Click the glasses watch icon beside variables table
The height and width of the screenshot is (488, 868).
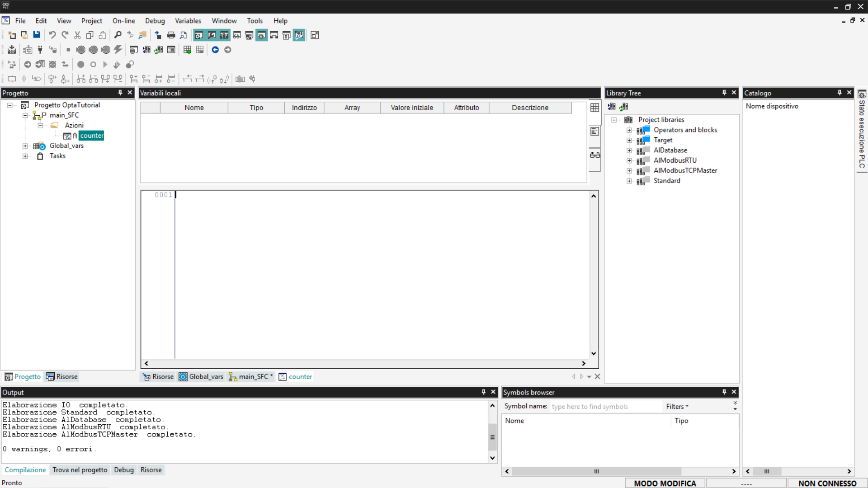tap(594, 155)
